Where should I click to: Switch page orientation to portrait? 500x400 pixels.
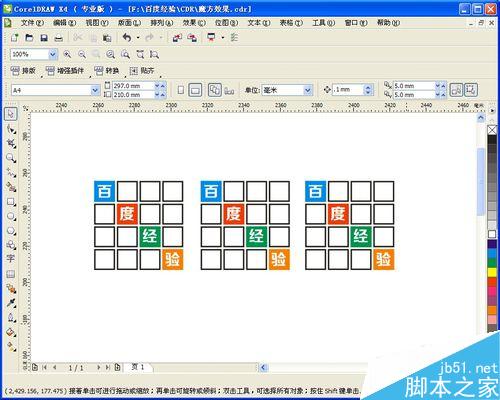(x=181, y=90)
